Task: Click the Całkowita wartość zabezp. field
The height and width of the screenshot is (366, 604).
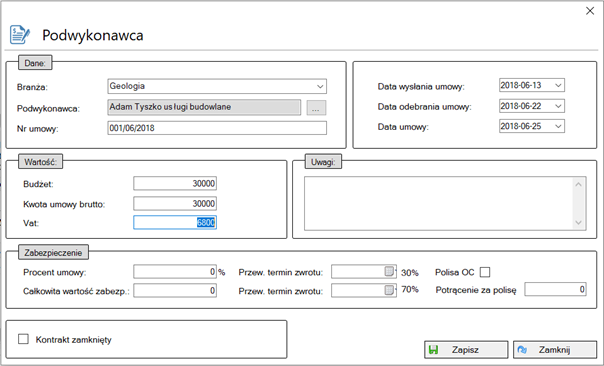Action: 175,290
